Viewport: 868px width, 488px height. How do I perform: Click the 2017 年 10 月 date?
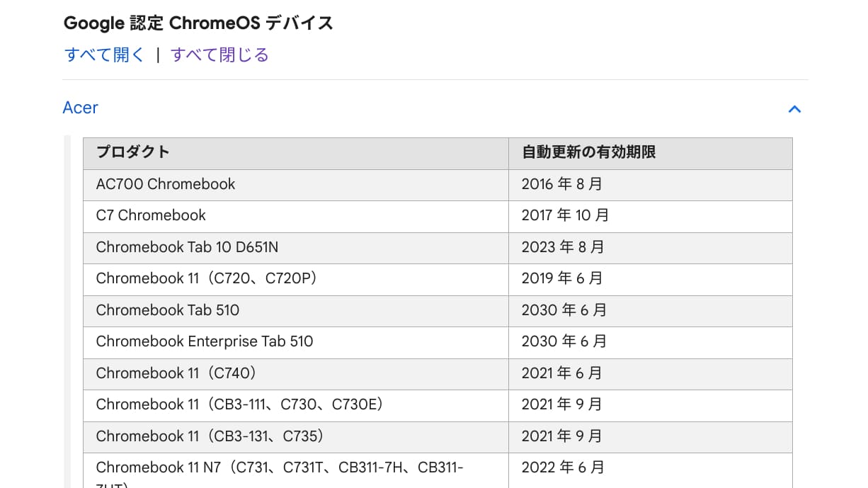tap(566, 215)
